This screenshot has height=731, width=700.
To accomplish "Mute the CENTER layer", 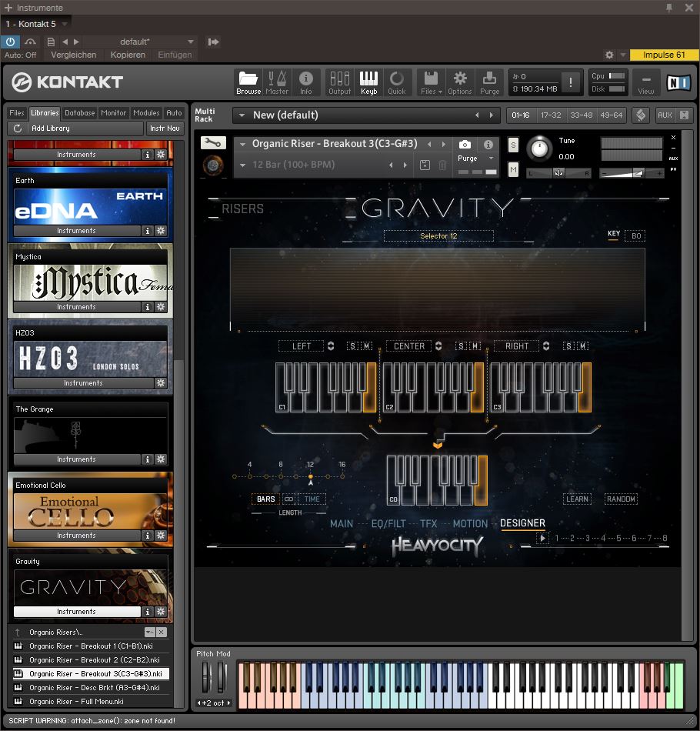I will [x=475, y=346].
